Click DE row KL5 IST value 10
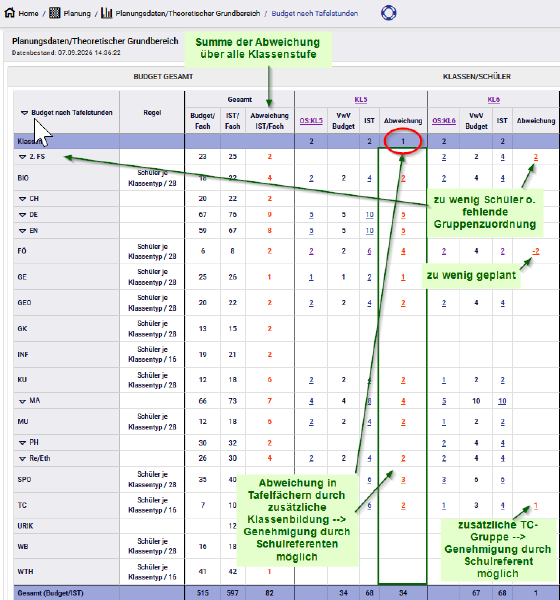560x600 pixels. coord(369,215)
